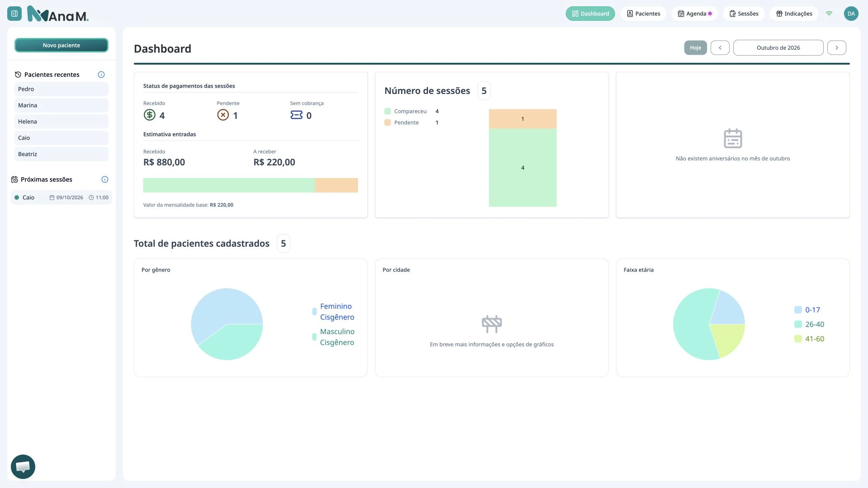Open the Dashboard tab
Image resolution: width=868 pixels, height=488 pixels.
pyautogui.click(x=590, y=14)
